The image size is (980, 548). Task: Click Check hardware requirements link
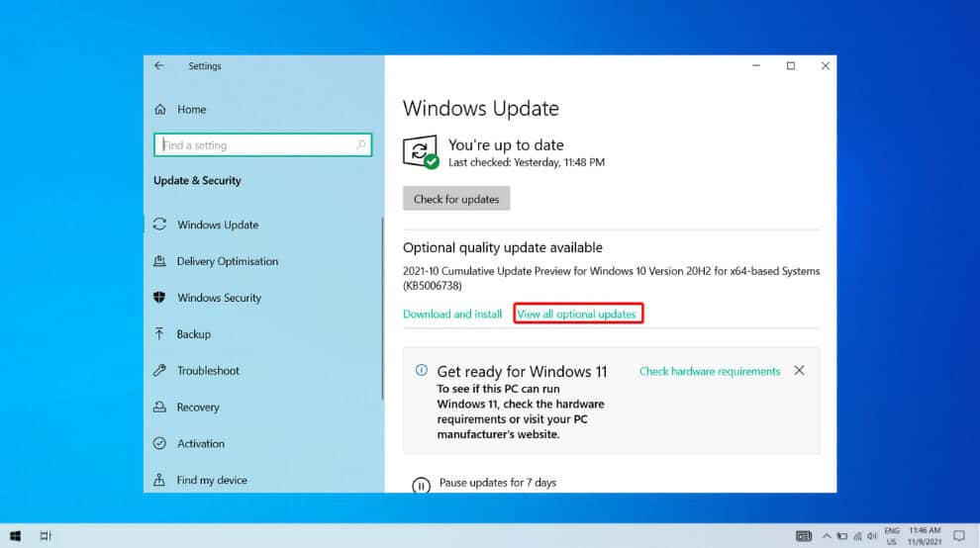tap(710, 371)
